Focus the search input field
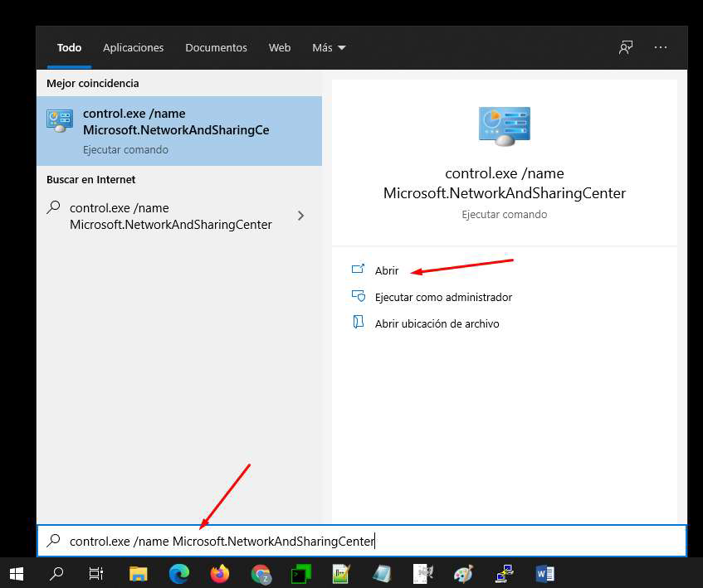Image resolution: width=703 pixels, height=588 pixels. coord(362,541)
